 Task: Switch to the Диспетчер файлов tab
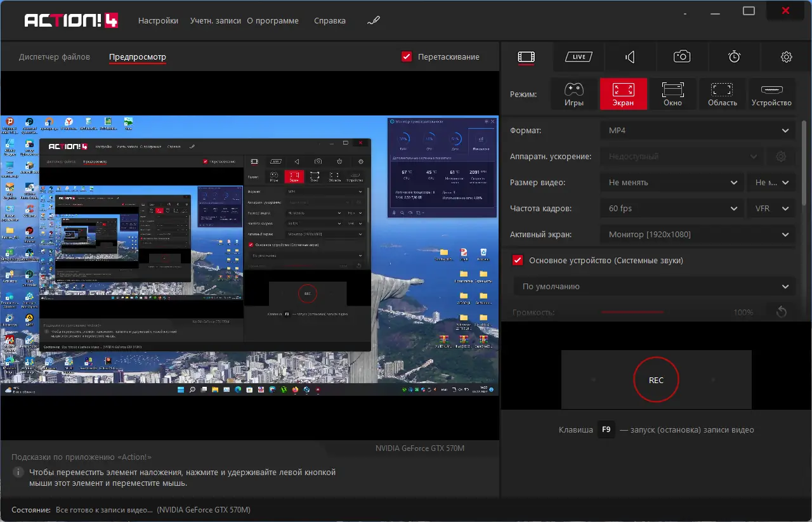[x=55, y=57]
